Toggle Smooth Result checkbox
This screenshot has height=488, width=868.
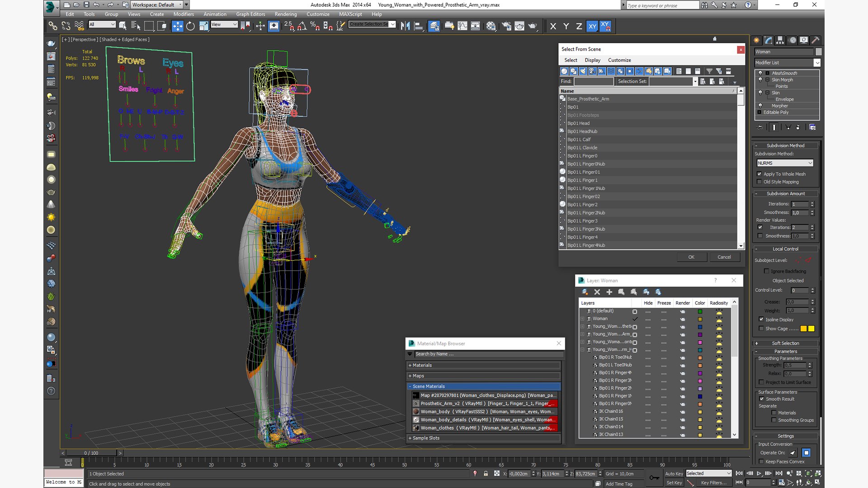coord(762,399)
